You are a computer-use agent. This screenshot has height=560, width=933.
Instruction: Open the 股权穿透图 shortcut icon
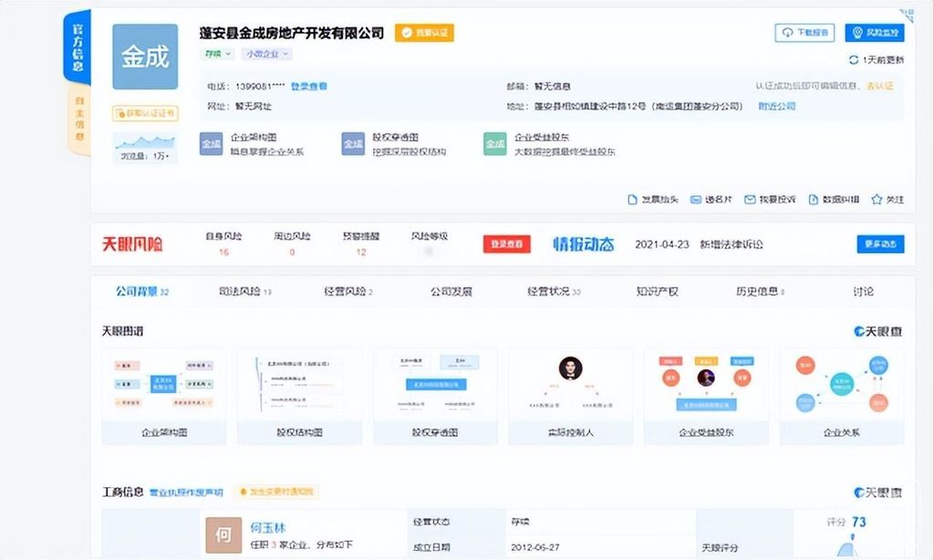click(x=353, y=144)
